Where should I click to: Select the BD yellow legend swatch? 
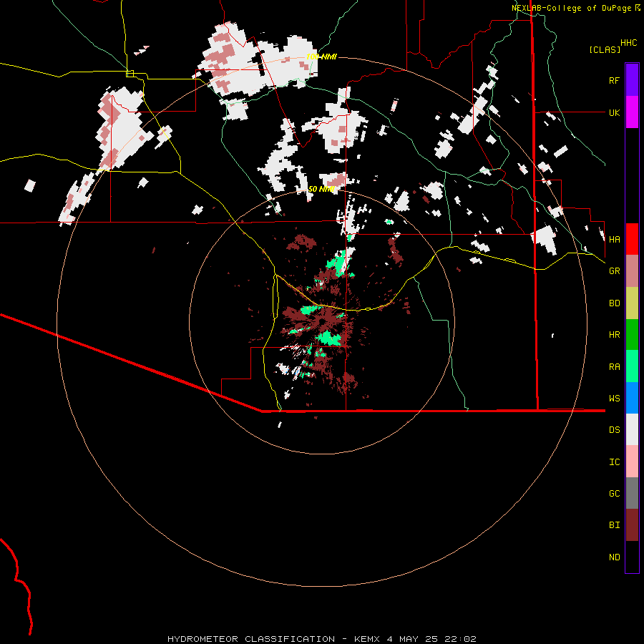[632, 303]
